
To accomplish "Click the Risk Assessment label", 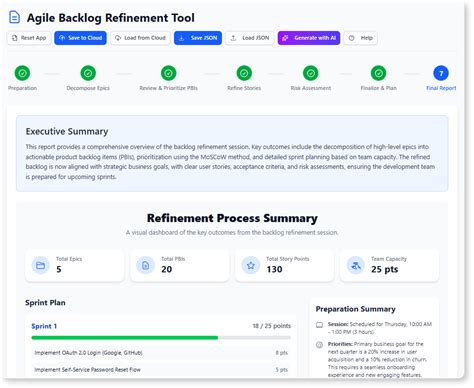I will click(311, 88).
